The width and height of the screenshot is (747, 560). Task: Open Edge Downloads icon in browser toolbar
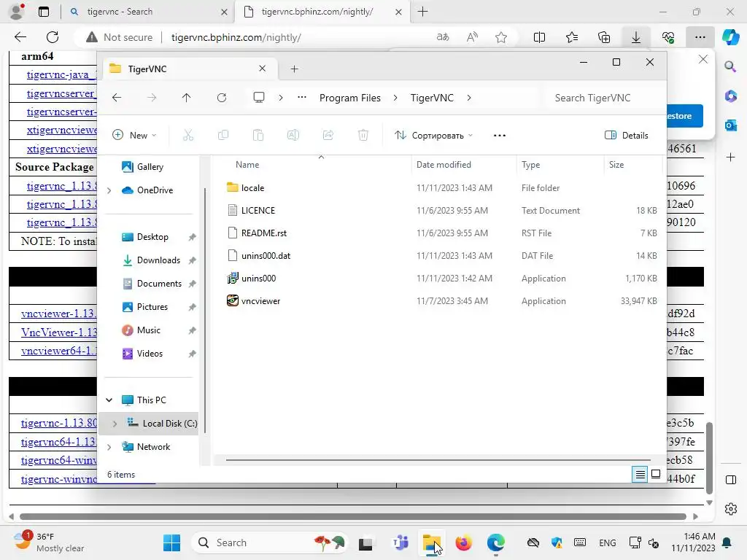point(636,37)
